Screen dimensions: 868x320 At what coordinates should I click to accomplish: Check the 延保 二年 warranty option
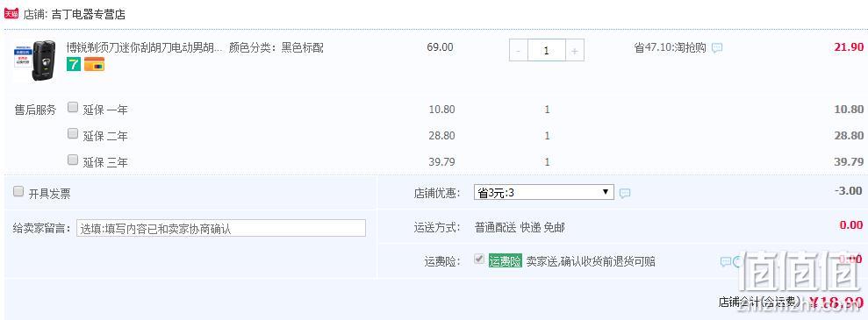(x=73, y=133)
